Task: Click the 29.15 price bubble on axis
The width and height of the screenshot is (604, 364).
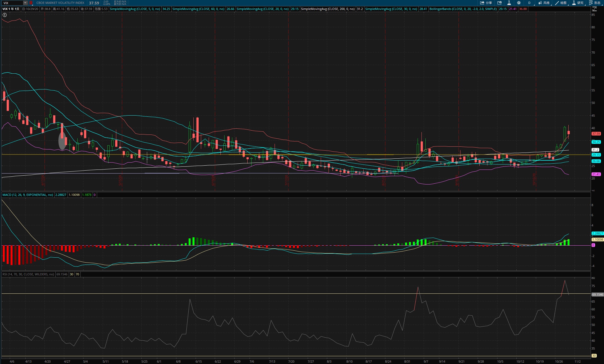Action: [x=596, y=155]
